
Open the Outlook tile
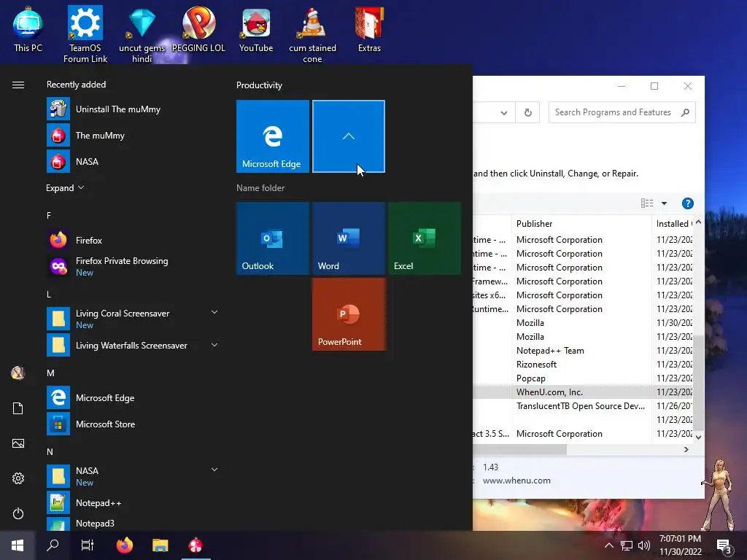coord(273,238)
